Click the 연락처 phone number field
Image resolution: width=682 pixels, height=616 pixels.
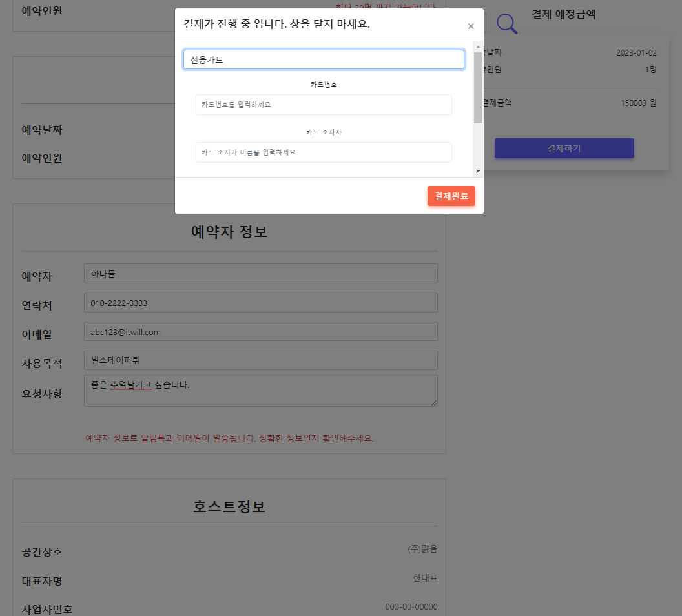(260, 302)
